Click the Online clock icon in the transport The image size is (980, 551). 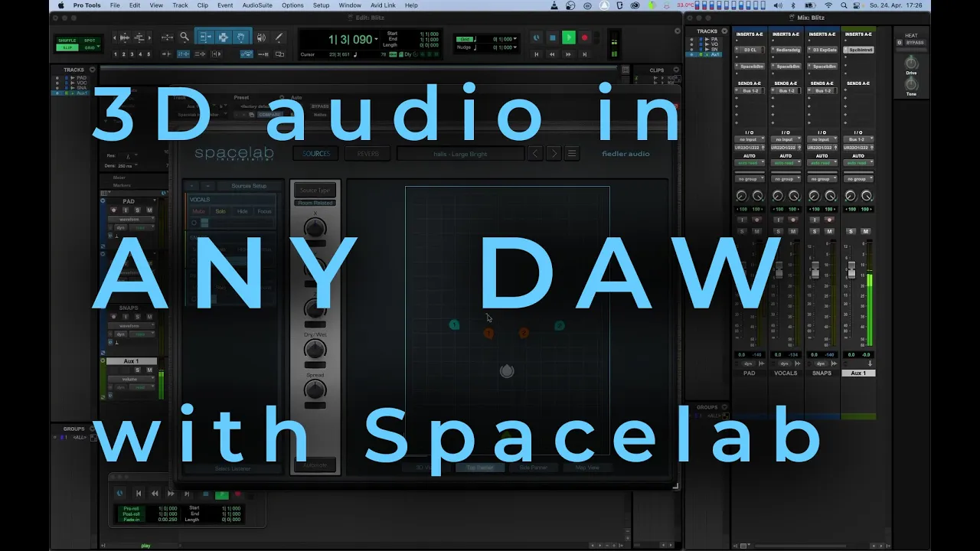click(x=536, y=37)
